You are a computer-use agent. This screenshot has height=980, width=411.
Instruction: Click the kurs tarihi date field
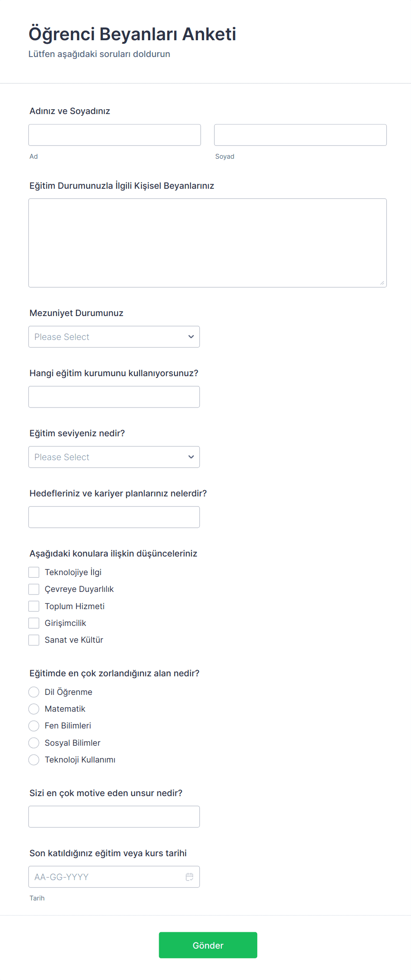coord(106,877)
